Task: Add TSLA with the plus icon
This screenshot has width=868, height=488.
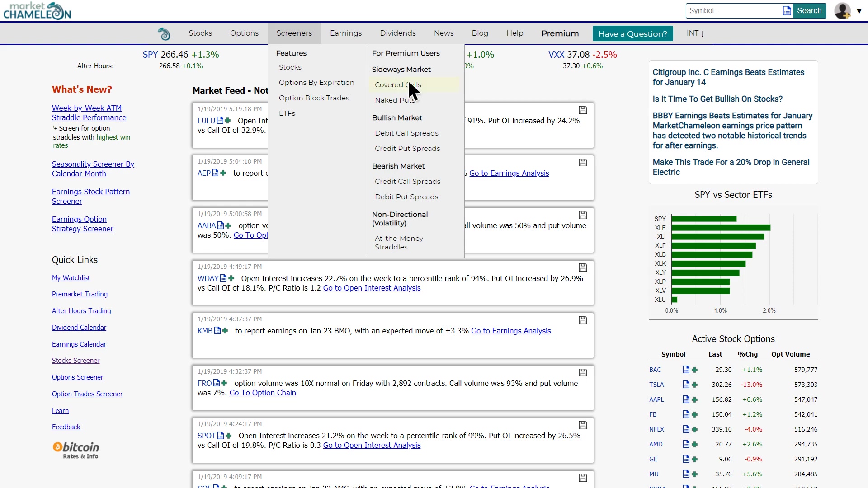Action: 695,385
